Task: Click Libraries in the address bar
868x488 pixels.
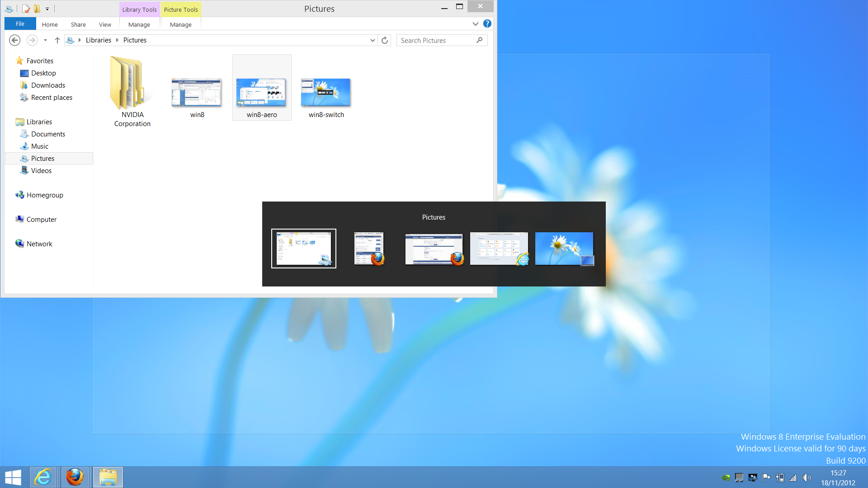Action: 99,40
